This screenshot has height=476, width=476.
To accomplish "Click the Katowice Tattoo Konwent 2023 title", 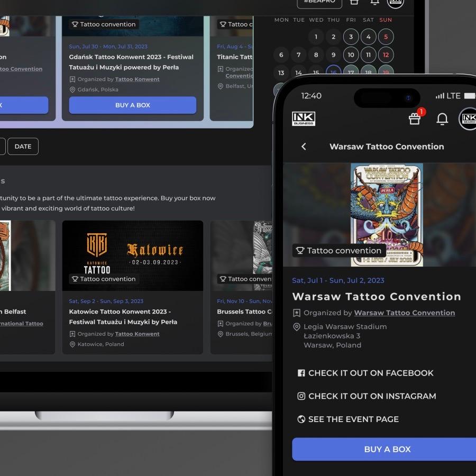I will 123,317.
